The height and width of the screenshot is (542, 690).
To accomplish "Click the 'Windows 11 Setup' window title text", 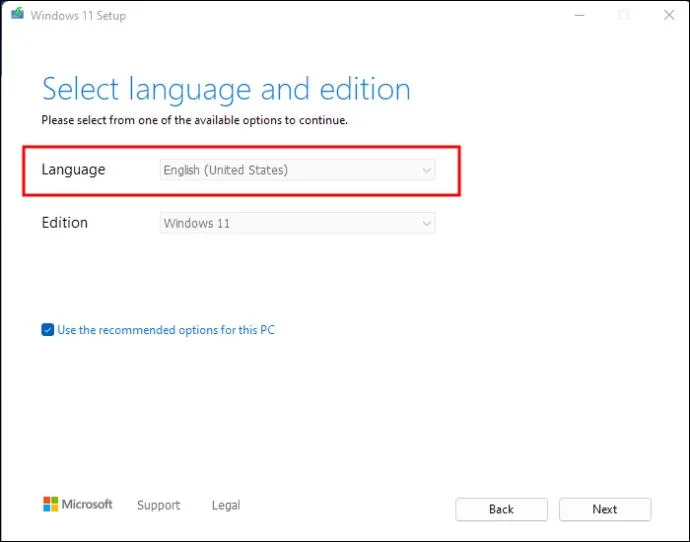I will click(x=78, y=16).
